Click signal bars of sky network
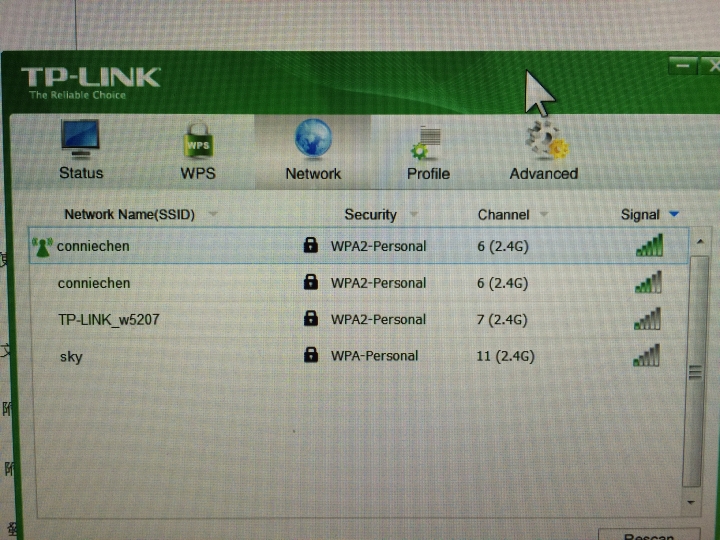This screenshot has width=720, height=540. [x=646, y=355]
